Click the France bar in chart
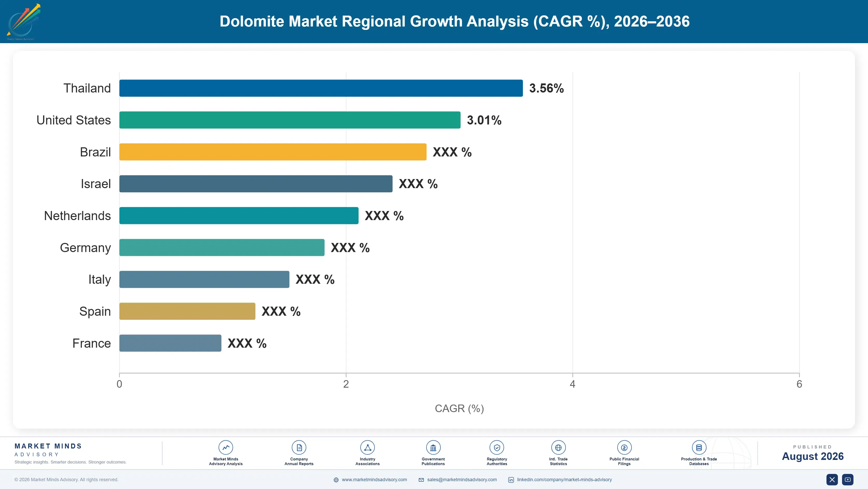The width and height of the screenshot is (868, 489). (x=170, y=343)
